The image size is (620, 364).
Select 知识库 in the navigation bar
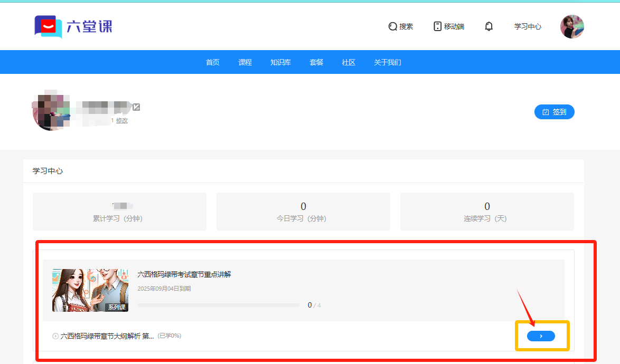280,62
